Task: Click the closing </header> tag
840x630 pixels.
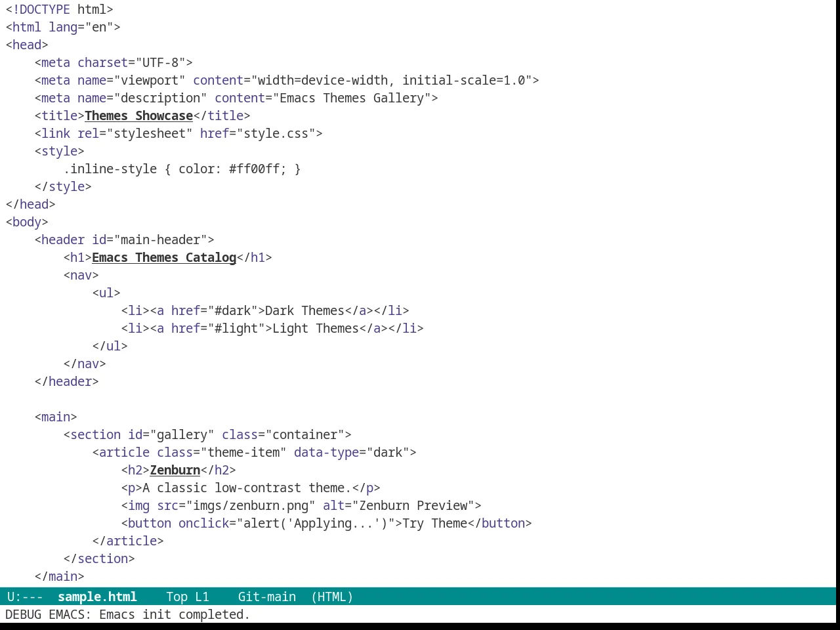Action: 66,381
